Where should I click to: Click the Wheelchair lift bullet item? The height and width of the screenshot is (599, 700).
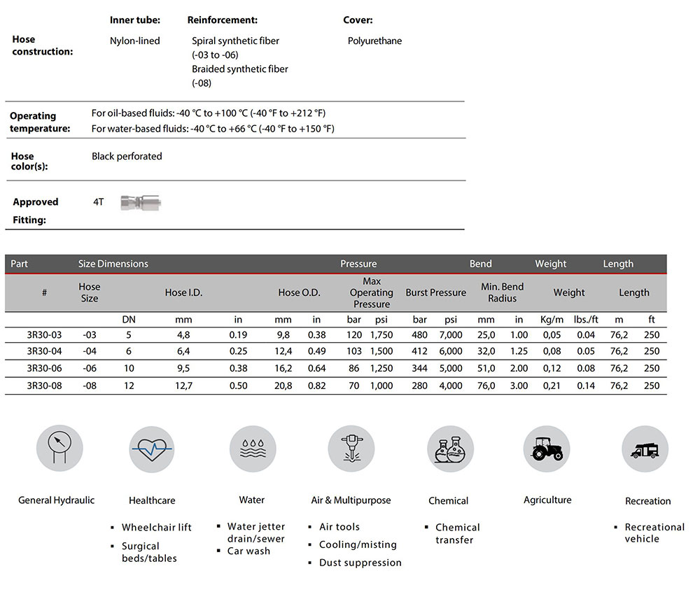coord(156,528)
